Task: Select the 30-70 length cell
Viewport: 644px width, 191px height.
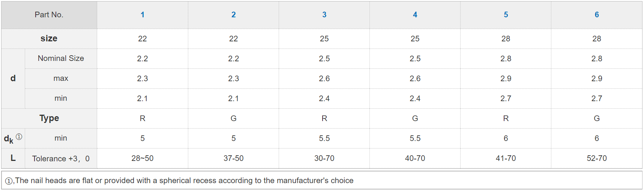Action: tap(324, 158)
